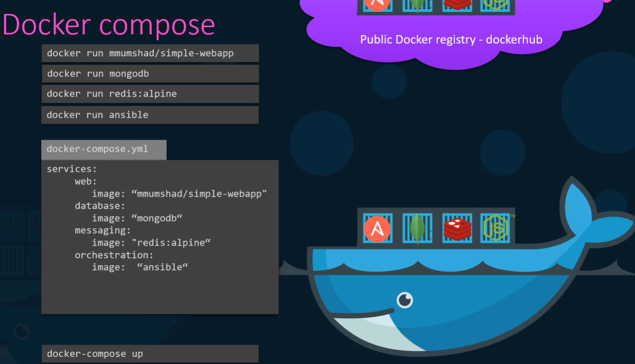Click the "messaging:" service key
The image size is (635, 364).
point(103,230)
